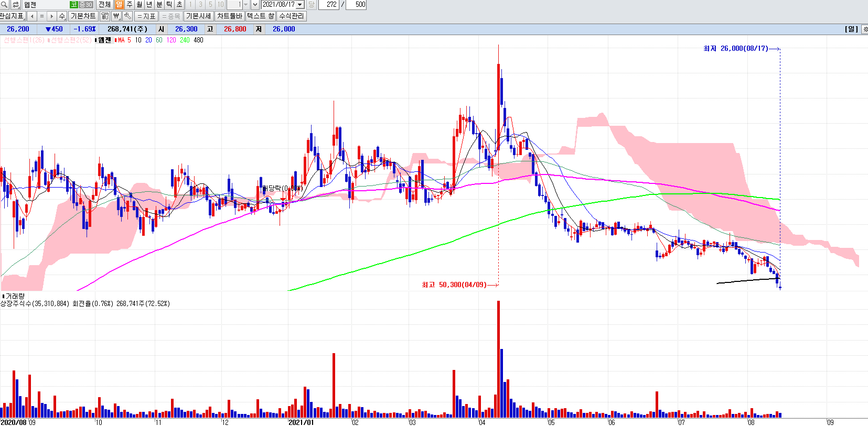Click the previous stock left-arrow button
The width and height of the screenshot is (868, 426).
click(31, 16)
